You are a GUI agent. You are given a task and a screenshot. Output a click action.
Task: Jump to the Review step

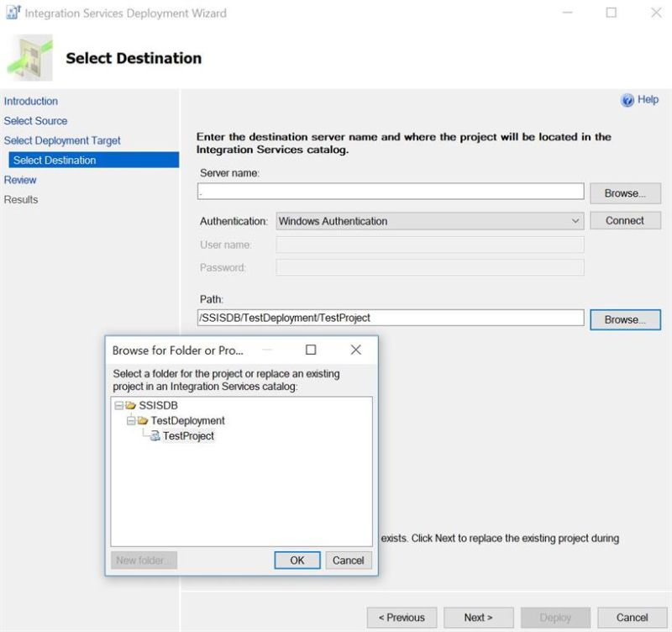coord(20,180)
